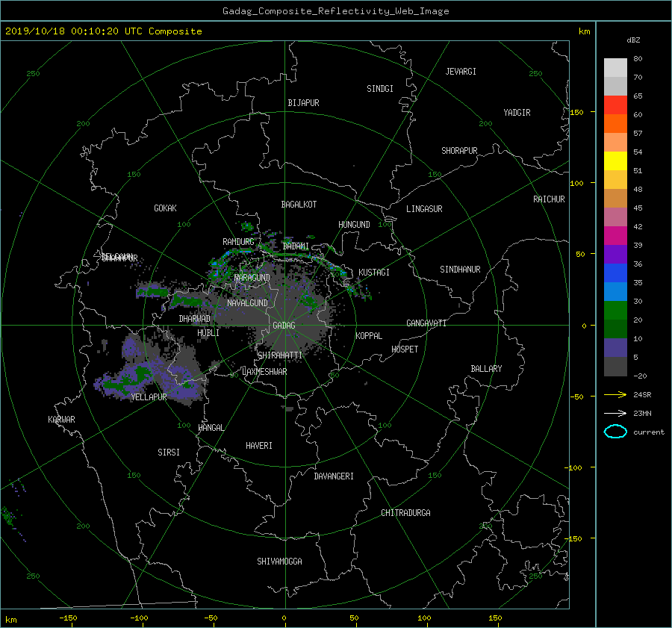Click the NARAGUND city label
The width and height of the screenshot is (672, 628).
pyautogui.click(x=252, y=278)
